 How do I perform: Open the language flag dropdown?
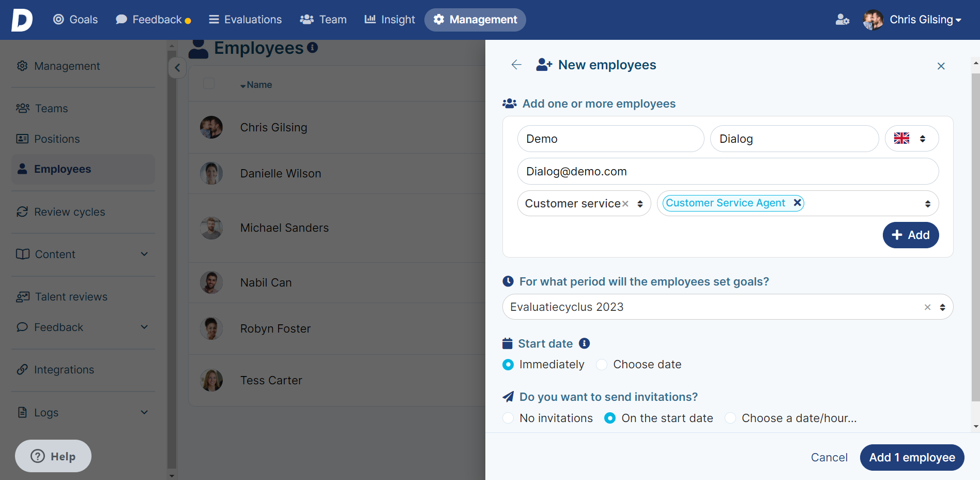912,139
